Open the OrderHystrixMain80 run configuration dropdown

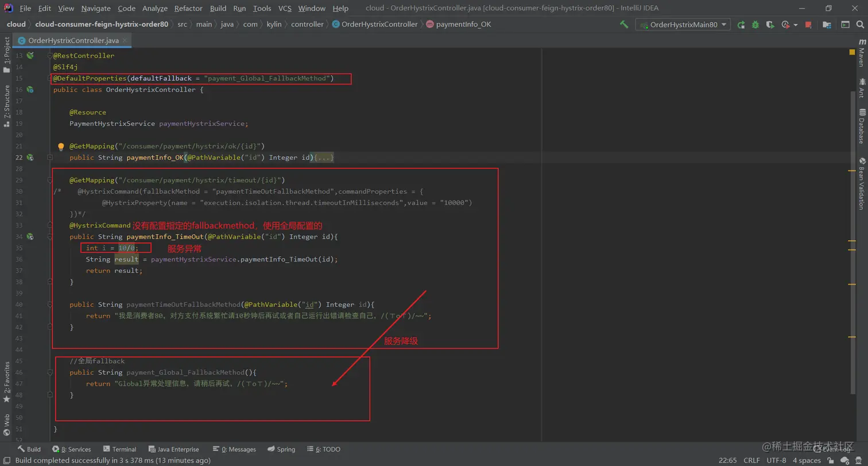(x=683, y=25)
